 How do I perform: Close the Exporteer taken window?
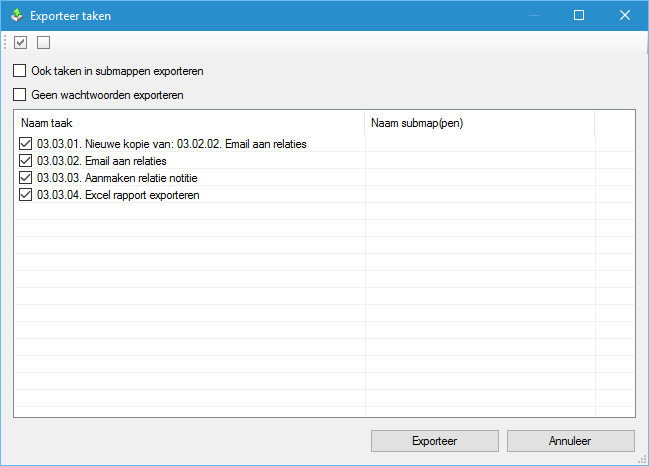point(625,16)
